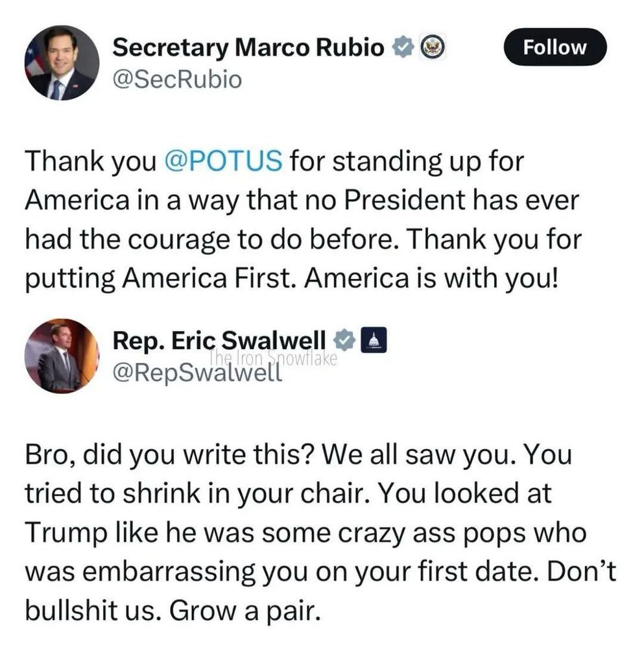Click Rubio's blue verified checkmark badge
The height and width of the screenshot is (649, 644).
(x=403, y=47)
